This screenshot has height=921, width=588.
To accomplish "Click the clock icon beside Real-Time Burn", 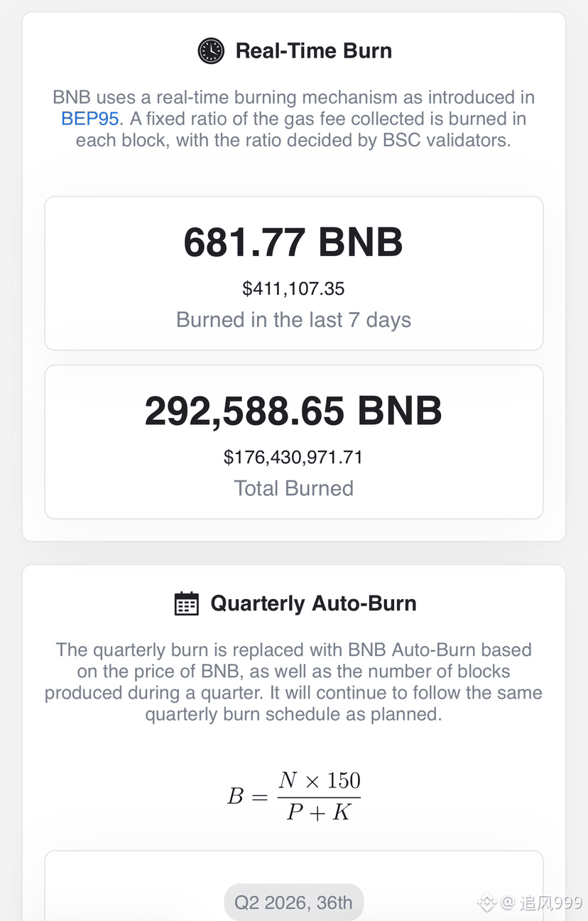I will (211, 51).
